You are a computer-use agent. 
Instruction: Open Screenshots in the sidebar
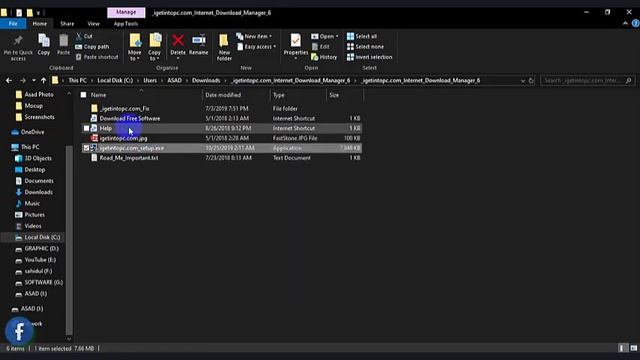pyautogui.click(x=39, y=117)
